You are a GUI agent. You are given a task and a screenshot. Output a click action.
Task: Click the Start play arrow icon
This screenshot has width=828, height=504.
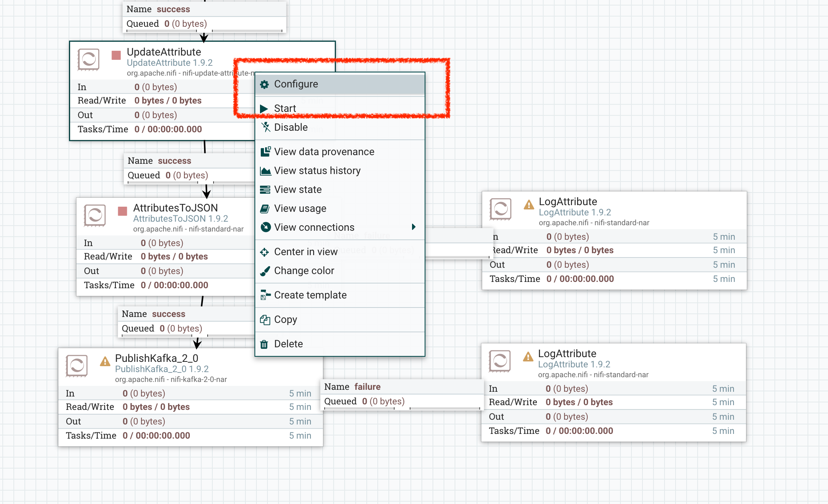pyautogui.click(x=264, y=109)
